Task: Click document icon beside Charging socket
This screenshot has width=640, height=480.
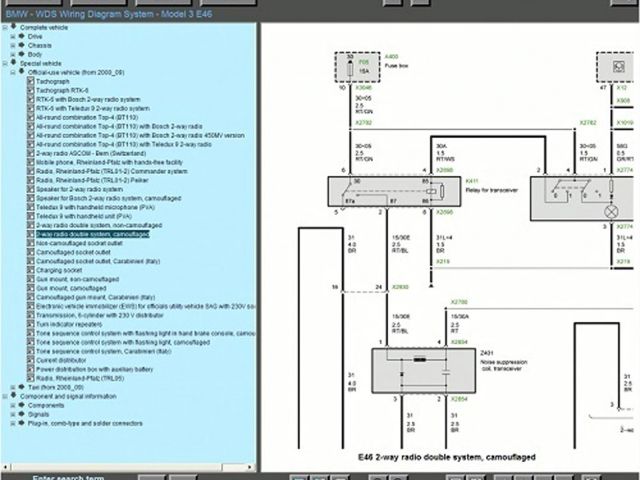Action: click(30, 269)
